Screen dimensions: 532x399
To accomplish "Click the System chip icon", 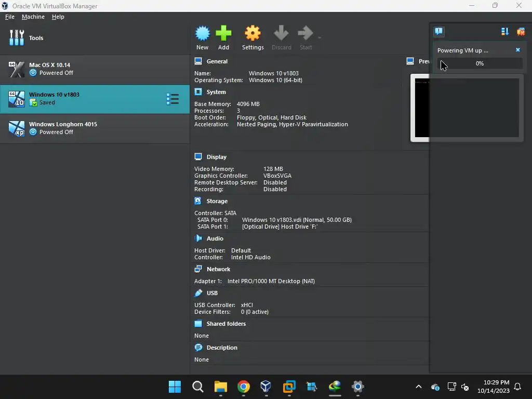I will click(x=198, y=91).
